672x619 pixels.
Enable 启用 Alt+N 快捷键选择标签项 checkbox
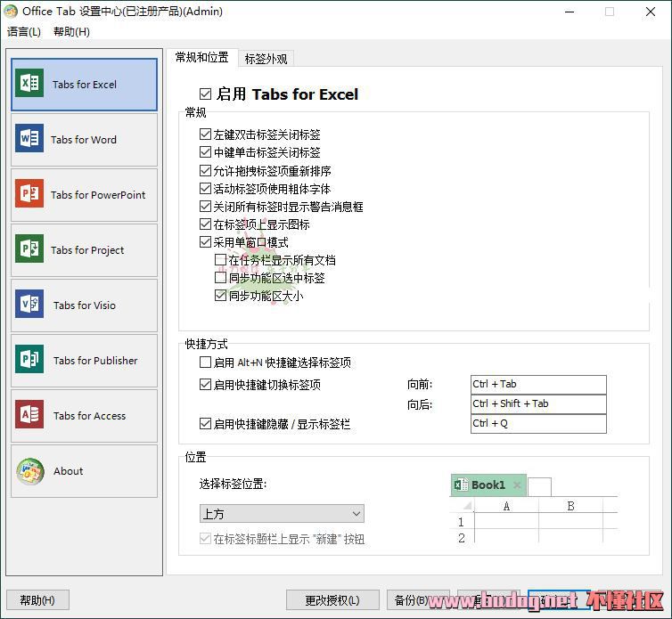[x=207, y=363]
